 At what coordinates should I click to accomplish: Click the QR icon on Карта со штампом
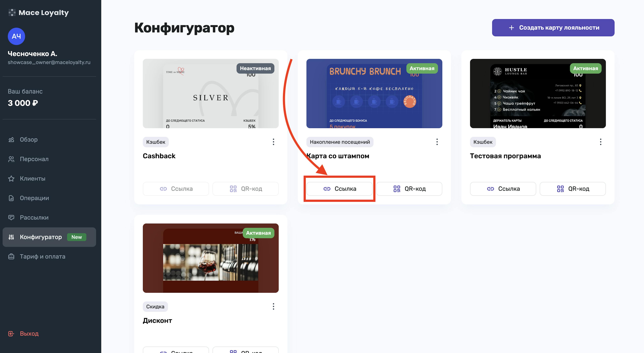click(397, 189)
